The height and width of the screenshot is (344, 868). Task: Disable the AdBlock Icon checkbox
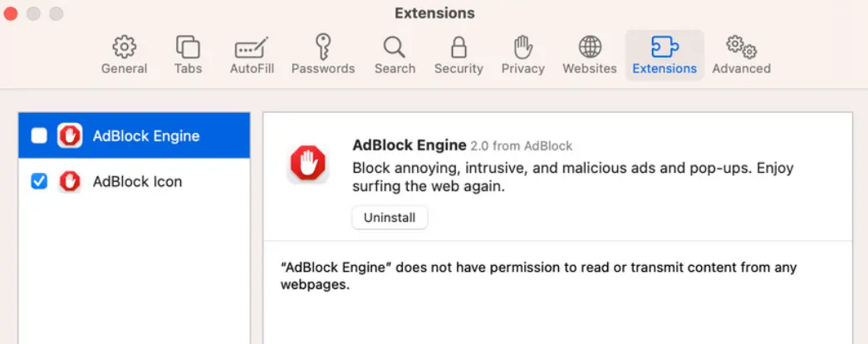tap(39, 181)
